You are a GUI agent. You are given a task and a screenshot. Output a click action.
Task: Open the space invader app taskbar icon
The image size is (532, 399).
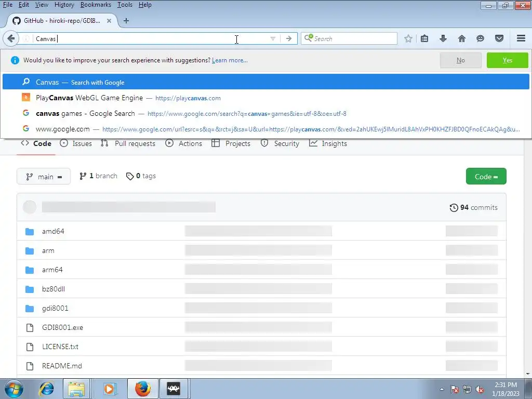coord(174,389)
